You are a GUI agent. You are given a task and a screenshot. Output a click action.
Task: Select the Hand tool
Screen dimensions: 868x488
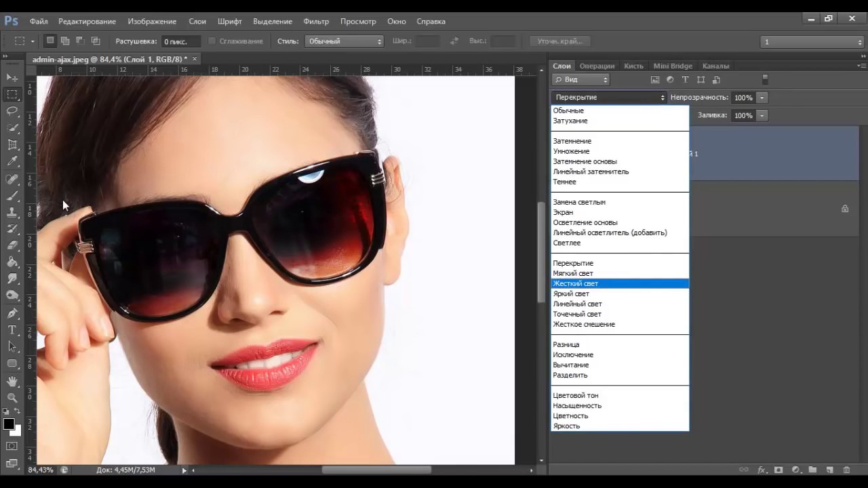[x=12, y=382]
